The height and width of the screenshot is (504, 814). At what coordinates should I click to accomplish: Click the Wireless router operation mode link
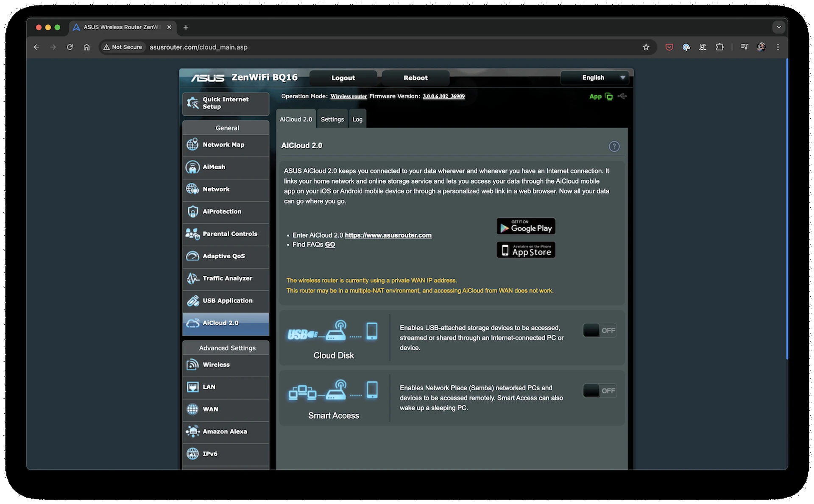tap(348, 96)
